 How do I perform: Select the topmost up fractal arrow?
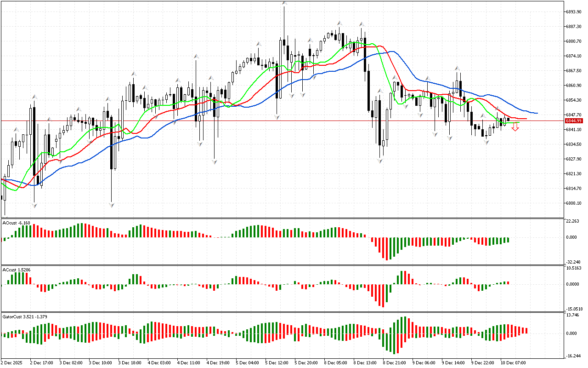click(x=284, y=4)
